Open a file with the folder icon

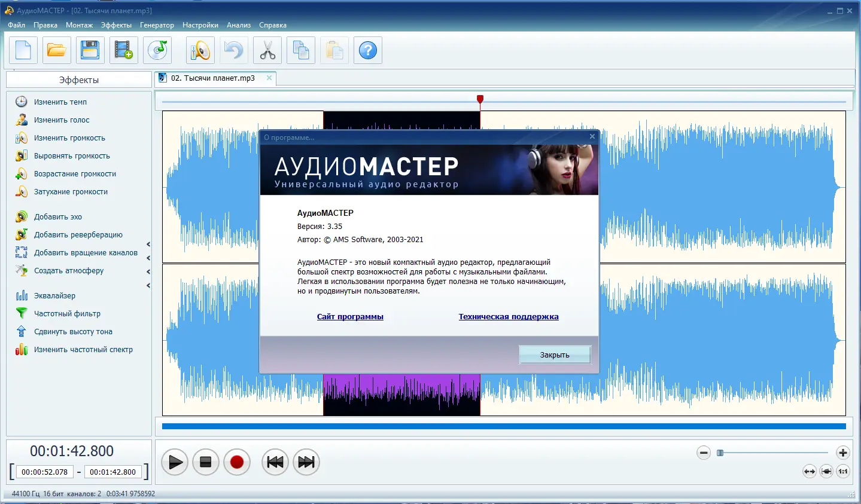(x=57, y=50)
